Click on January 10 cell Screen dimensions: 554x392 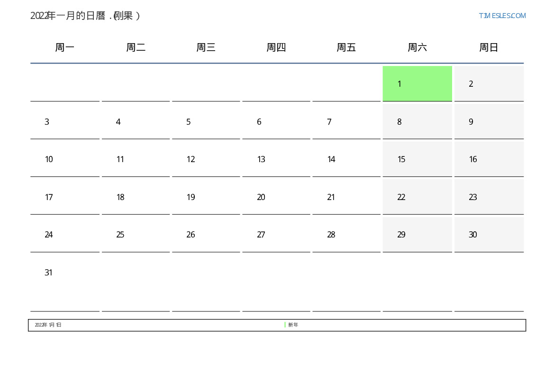(65, 159)
